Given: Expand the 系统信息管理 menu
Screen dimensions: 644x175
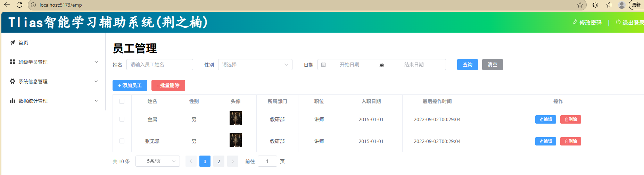Looking at the screenshot, I should click(54, 82).
